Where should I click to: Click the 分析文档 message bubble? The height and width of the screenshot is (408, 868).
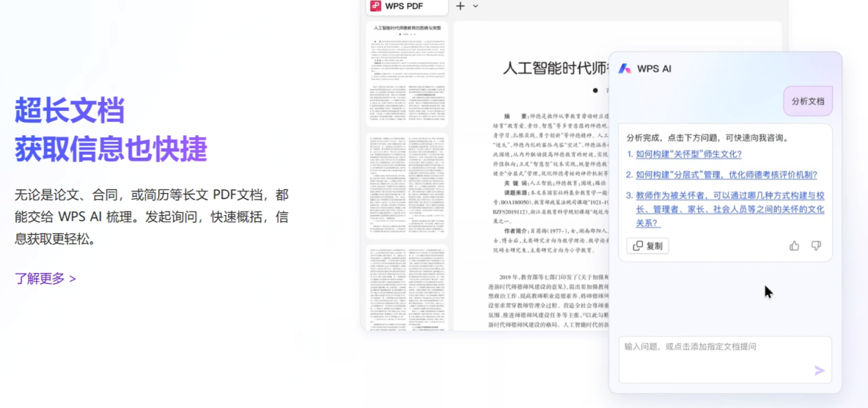[807, 101]
